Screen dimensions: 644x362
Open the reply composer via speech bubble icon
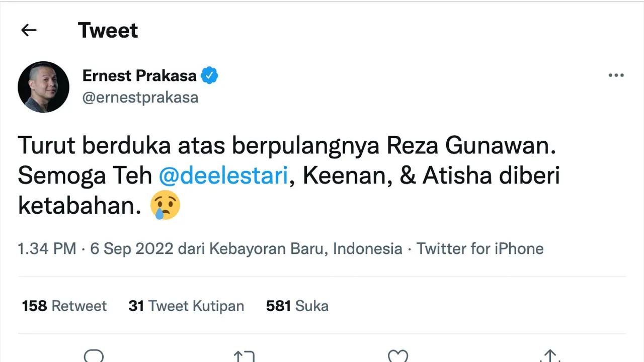coord(94,356)
